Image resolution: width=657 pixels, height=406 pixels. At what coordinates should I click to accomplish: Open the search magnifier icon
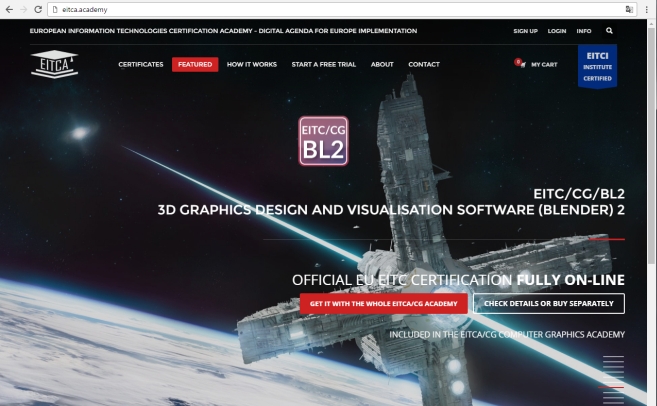click(609, 31)
